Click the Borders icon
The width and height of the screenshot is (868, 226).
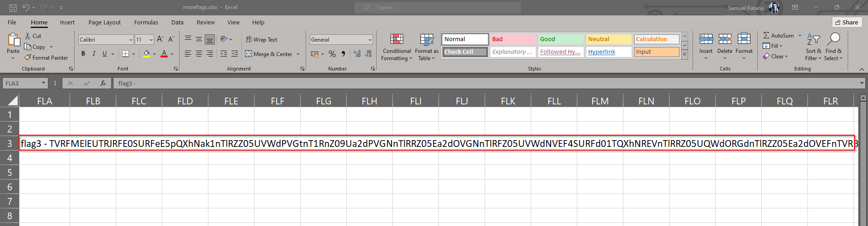click(x=126, y=54)
